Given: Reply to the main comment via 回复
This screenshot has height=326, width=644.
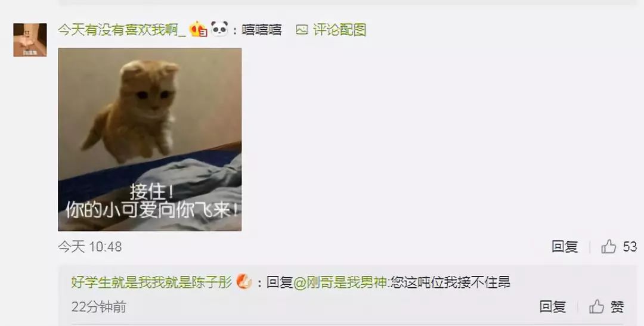Looking at the screenshot, I should click(565, 246).
